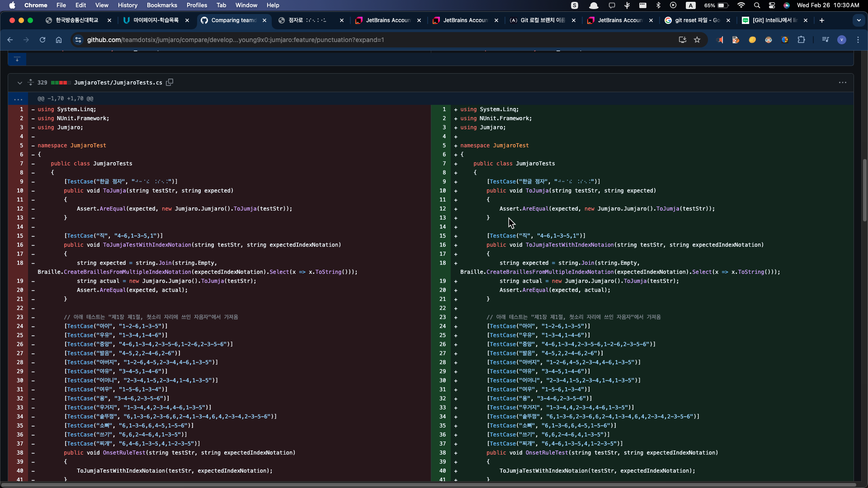Click the address bar URL
Viewport: 868px width, 488px height.
point(235,40)
